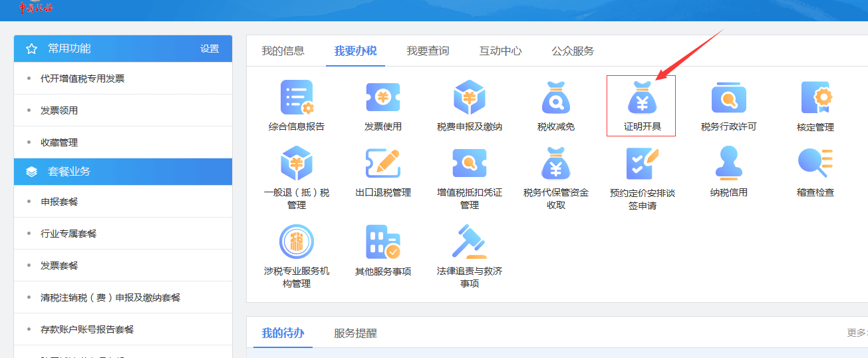Screen dimensions: 868x358
Task: Switch to the 我的信息 tab
Action: coord(283,51)
